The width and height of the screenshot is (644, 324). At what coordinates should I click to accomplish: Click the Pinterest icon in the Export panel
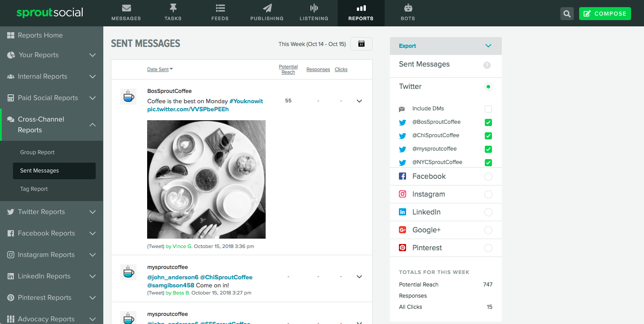tap(402, 248)
